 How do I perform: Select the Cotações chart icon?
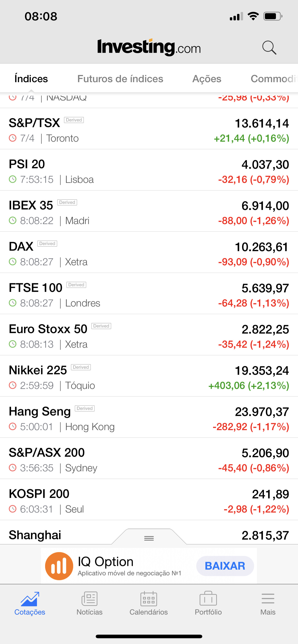(x=30, y=599)
